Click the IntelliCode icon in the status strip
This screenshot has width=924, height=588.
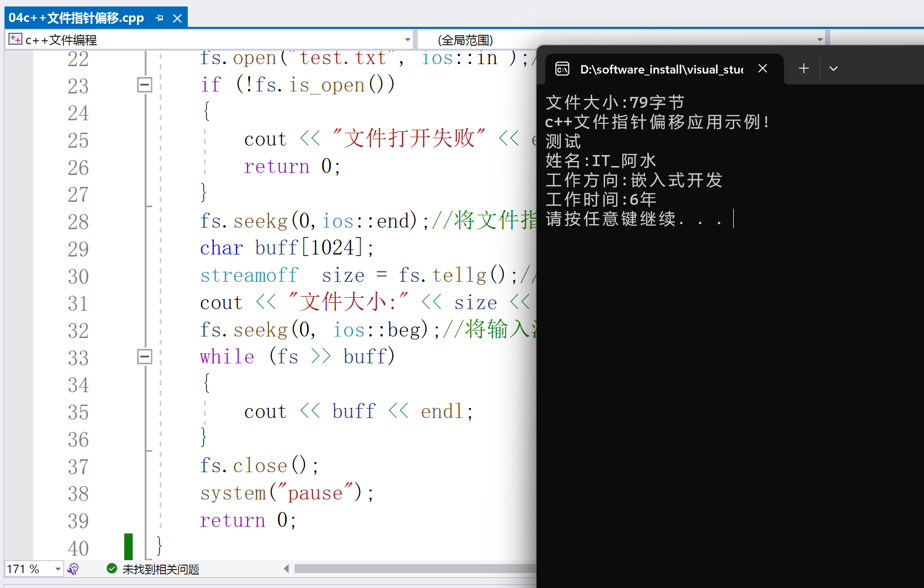coord(73,569)
